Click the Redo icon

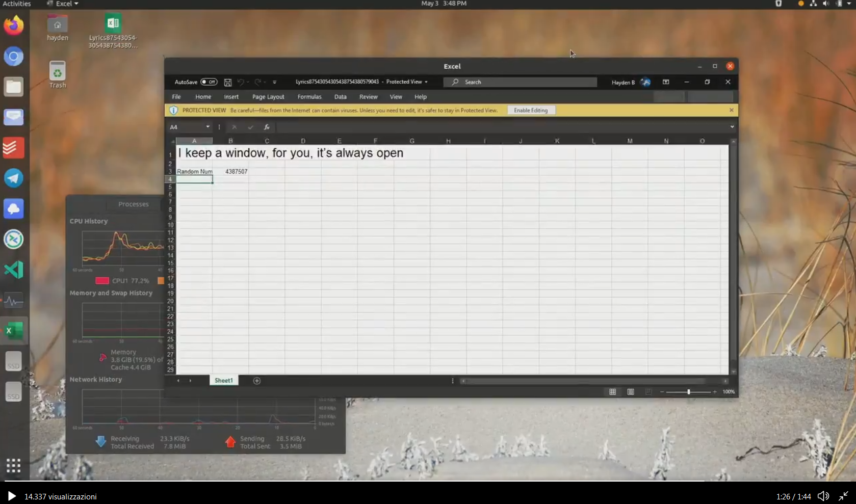point(257,82)
